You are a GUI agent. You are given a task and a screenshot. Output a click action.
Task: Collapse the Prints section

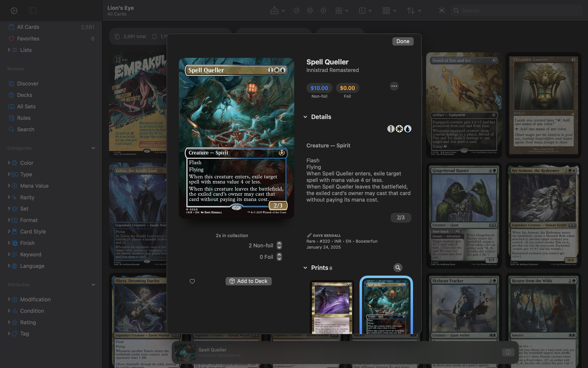[x=305, y=268]
